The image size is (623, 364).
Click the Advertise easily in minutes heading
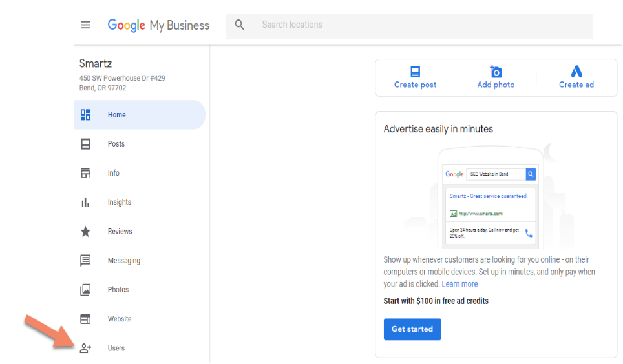[x=438, y=129]
